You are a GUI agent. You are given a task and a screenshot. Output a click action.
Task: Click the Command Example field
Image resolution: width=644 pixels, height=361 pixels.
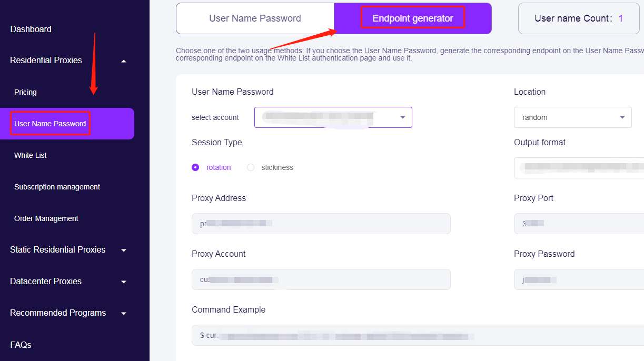[416, 335]
